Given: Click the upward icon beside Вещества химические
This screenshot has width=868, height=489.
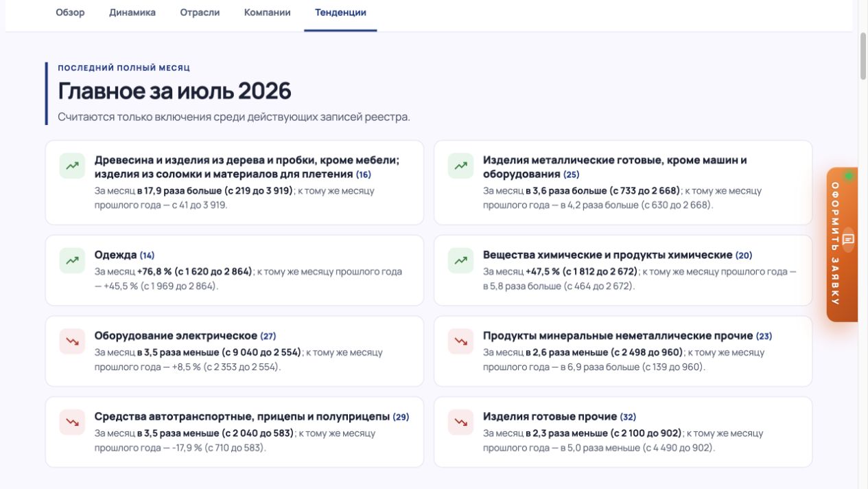Looking at the screenshot, I should point(461,260).
